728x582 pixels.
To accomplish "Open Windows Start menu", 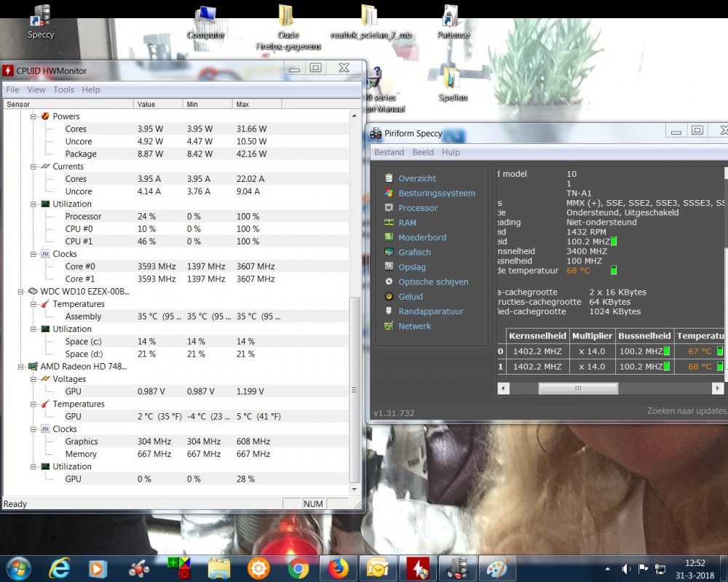I will pos(17,567).
